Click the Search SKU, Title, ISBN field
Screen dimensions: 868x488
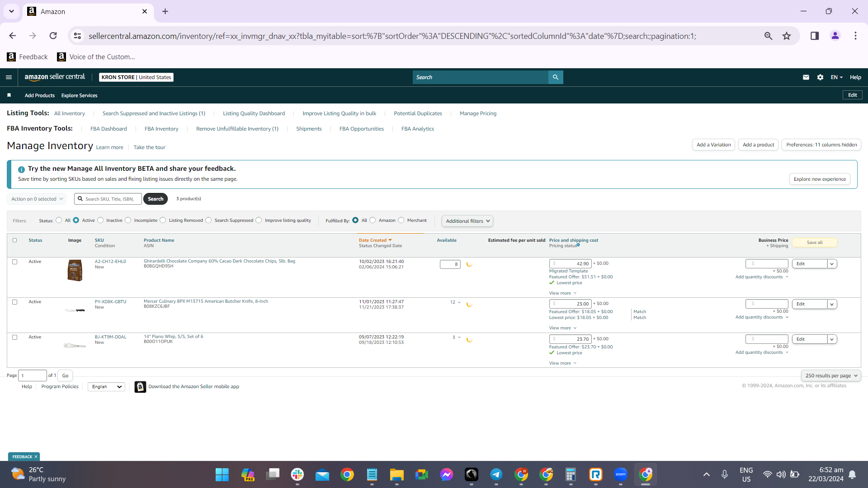coord(108,199)
